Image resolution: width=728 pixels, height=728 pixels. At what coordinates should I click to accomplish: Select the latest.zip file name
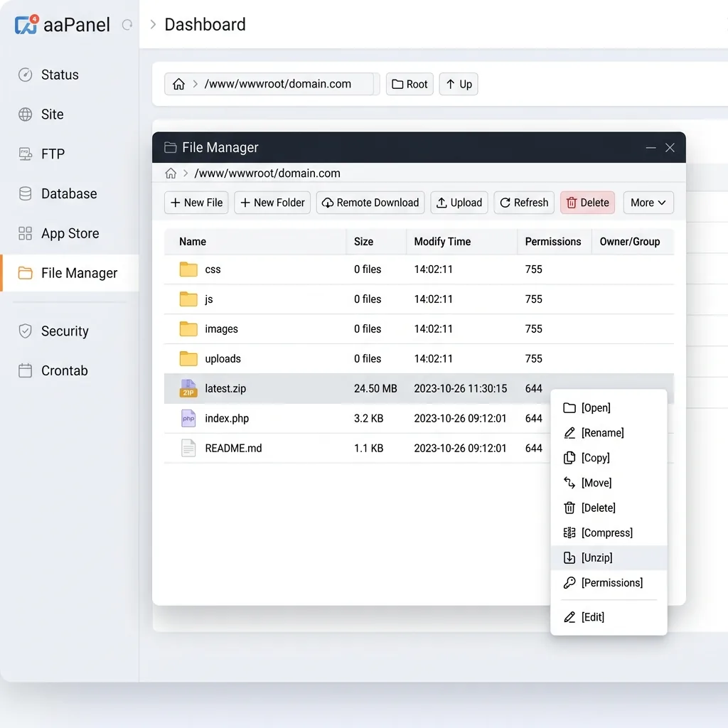pyautogui.click(x=225, y=389)
